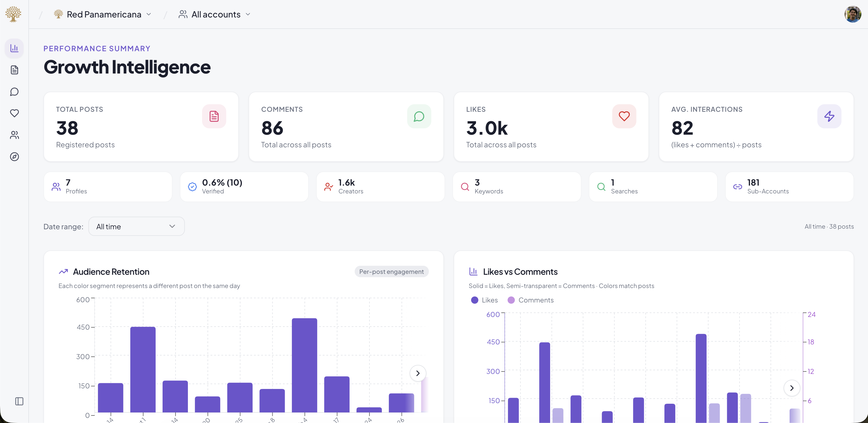The image size is (868, 423).
Task: Click the 181 Sub-Accounts stat card
Action: (790, 187)
